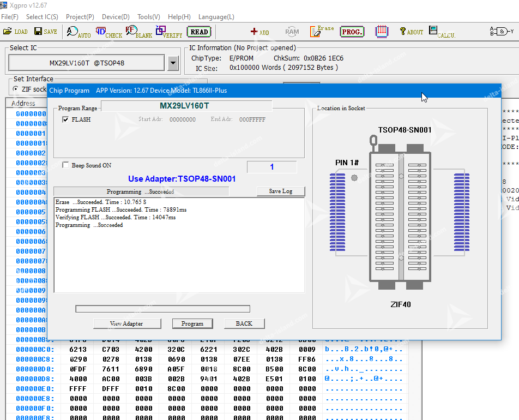This screenshot has width=519, height=420.
Task: Click the 'Use Adapter:TSOP48-SN001' text
Action: [x=182, y=179]
